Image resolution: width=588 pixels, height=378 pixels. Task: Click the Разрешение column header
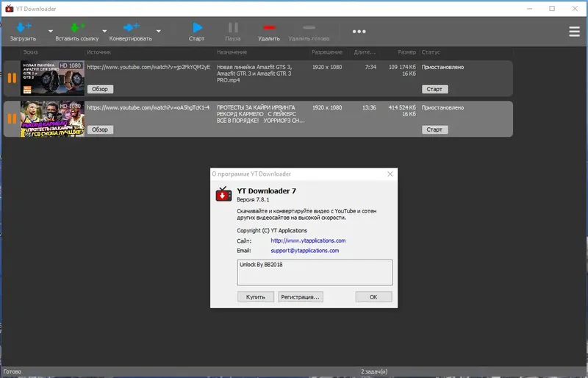(327, 52)
